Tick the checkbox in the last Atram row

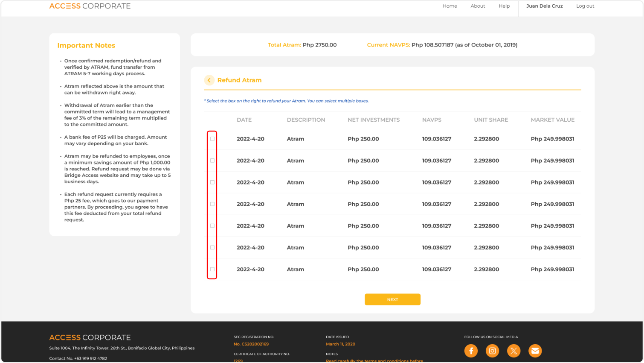212,269
